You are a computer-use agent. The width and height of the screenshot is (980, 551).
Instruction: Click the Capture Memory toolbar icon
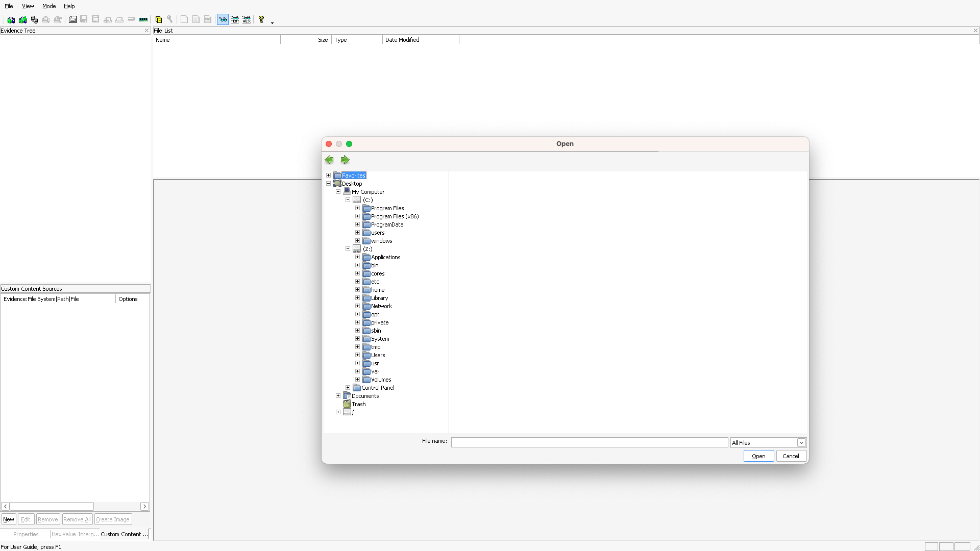[143, 19]
